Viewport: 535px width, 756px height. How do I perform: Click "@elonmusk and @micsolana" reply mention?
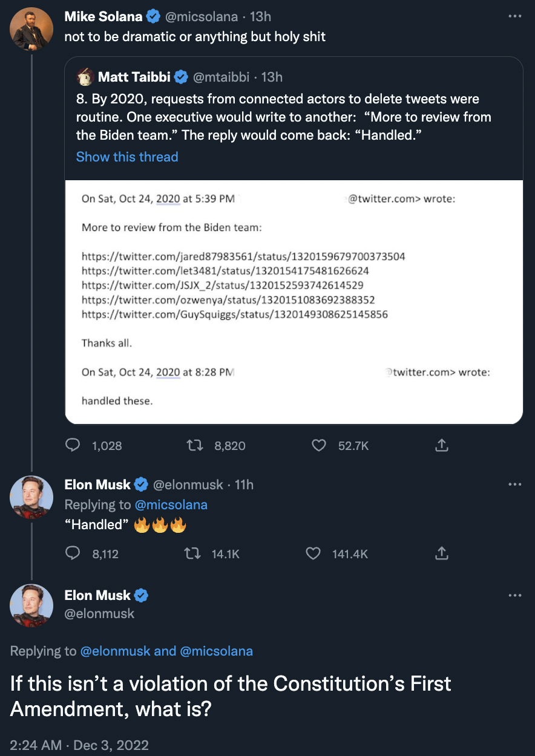coord(166,651)
